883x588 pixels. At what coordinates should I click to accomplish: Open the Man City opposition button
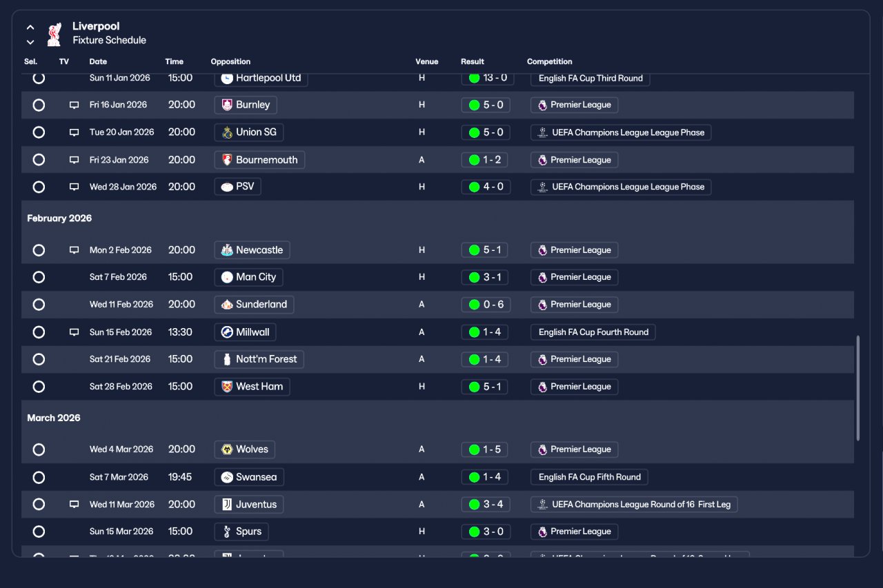pos(249,277)
